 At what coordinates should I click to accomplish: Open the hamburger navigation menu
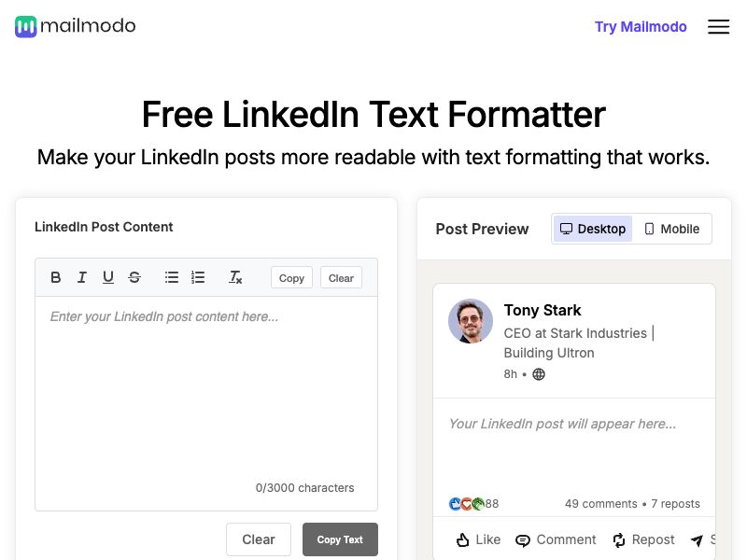point(718,27)
